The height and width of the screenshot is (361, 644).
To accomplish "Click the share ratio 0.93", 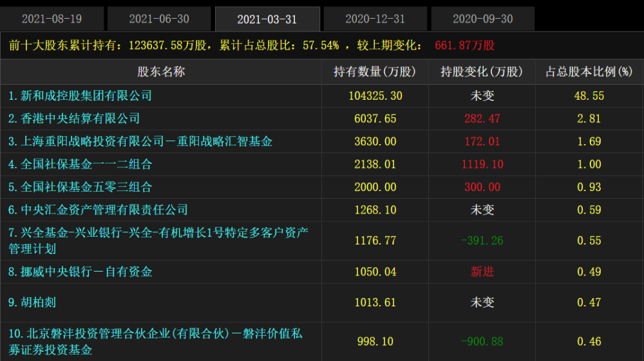I will pyautogui.click(x=589, y=187).
